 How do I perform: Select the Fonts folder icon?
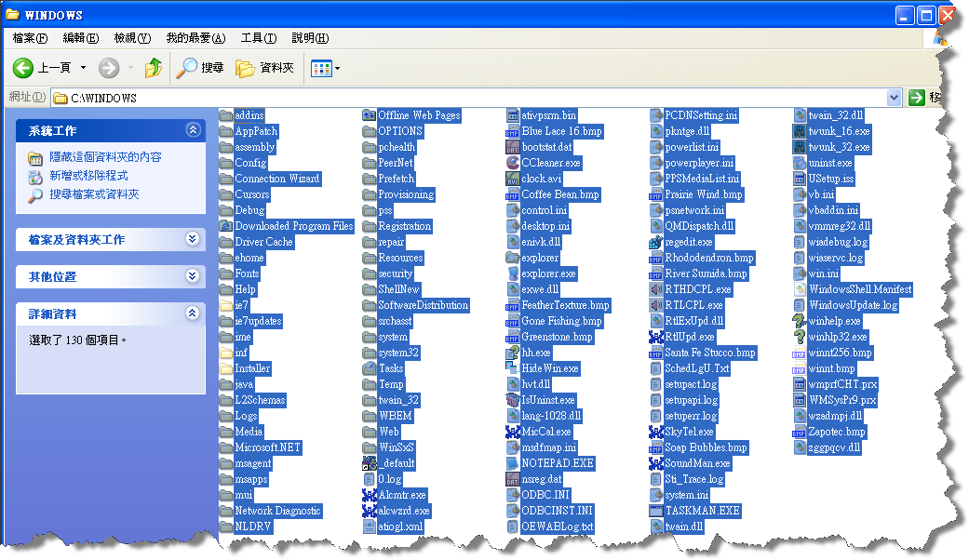pyautogui.click(x=226, y=273)
